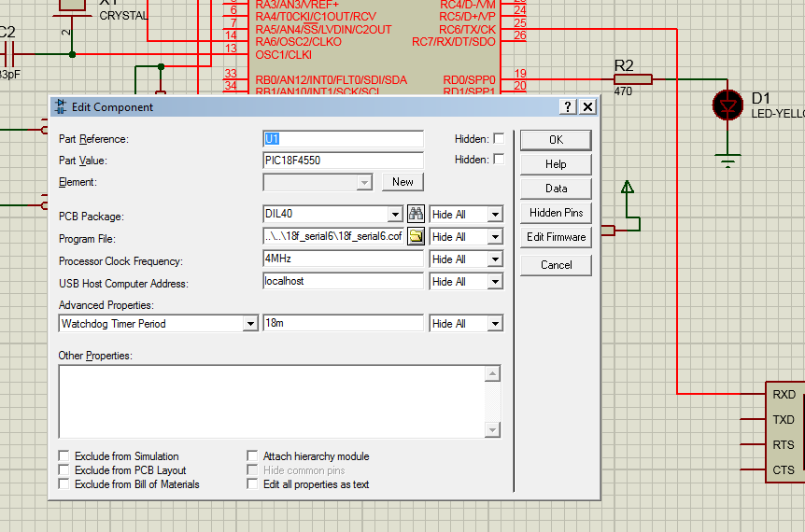Click the 470 resistor value label
The width and height of the screenshot is (805, 532).
[623, 91]
